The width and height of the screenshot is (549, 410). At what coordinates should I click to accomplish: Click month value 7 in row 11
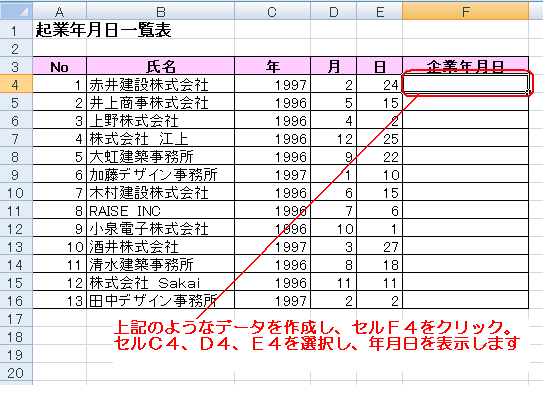334,210
